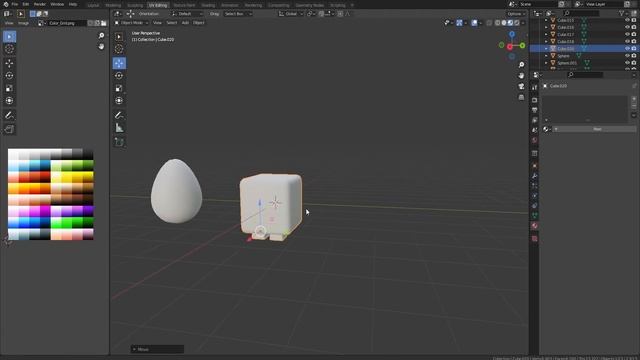Viewport: 640px width, 360px height.
Task: Open the File menu
Action: click(15, 4)
